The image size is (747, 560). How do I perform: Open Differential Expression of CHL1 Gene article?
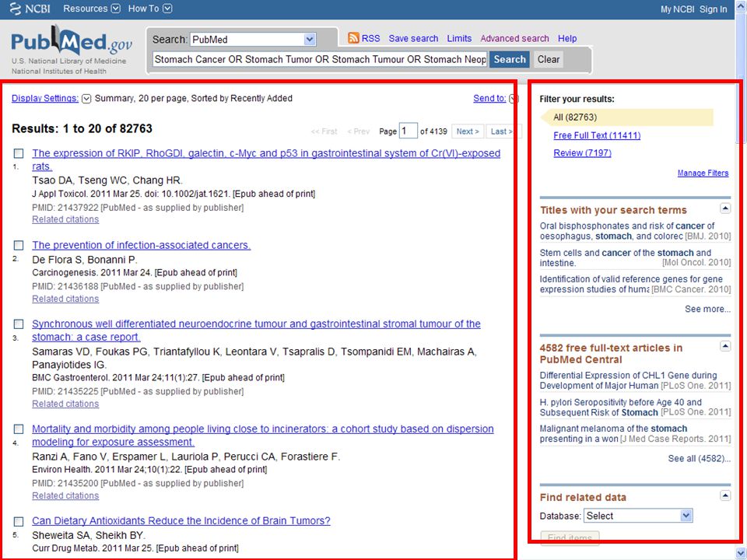(x=628, y=380)
